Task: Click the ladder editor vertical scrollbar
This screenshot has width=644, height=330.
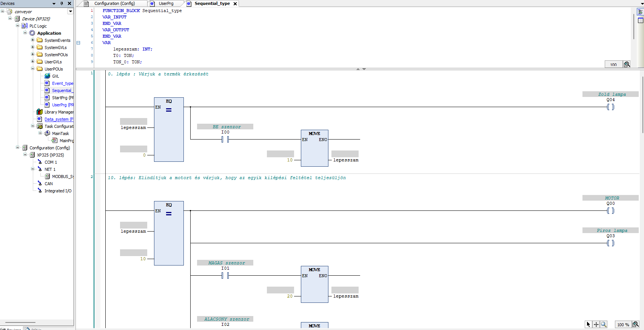Action: (642, 106)
